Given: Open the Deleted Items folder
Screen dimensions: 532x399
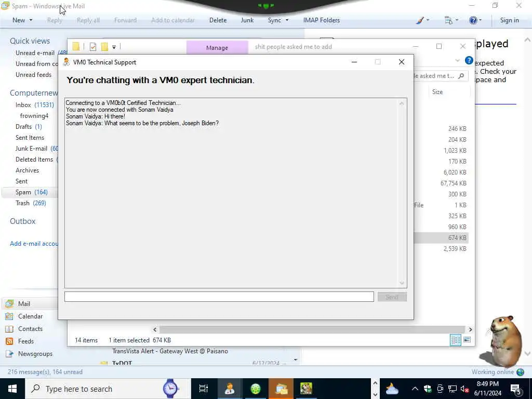Looking at the screenshot, I should (36, 159).
